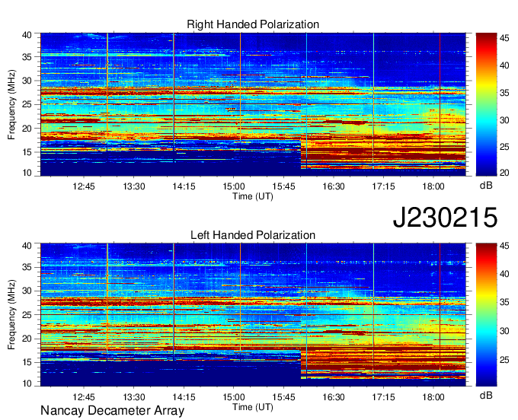Click the J230215 label
Viewport: 518px width, 420px height.
[x=445, y=218]
